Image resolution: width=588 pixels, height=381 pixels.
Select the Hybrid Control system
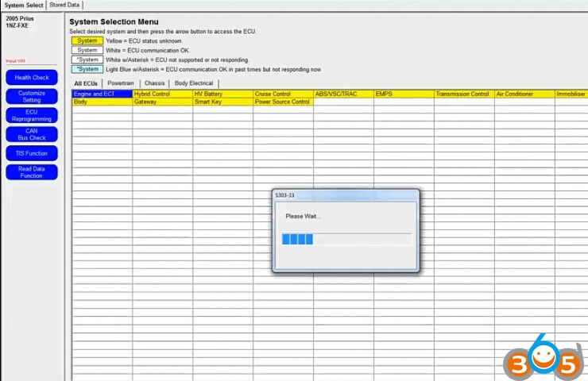[x=162, y=94]
